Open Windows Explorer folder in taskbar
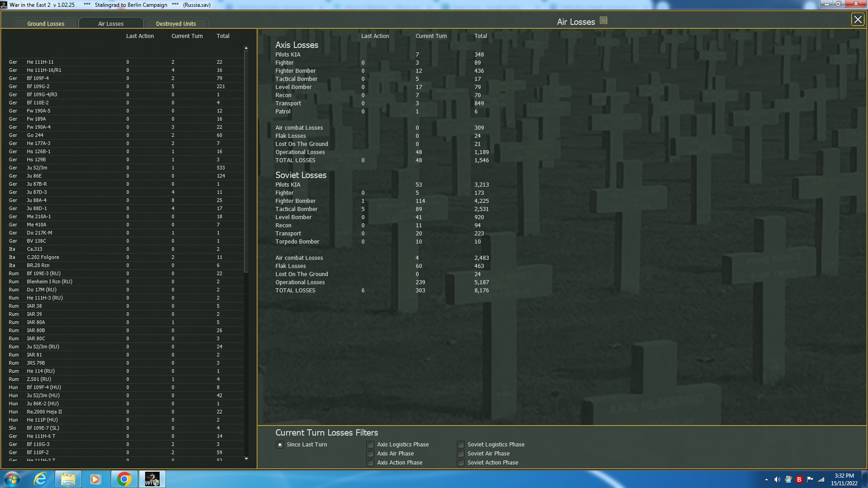This screenshot has width=868, height=488. pyautogui.click(x=68, y=479)
